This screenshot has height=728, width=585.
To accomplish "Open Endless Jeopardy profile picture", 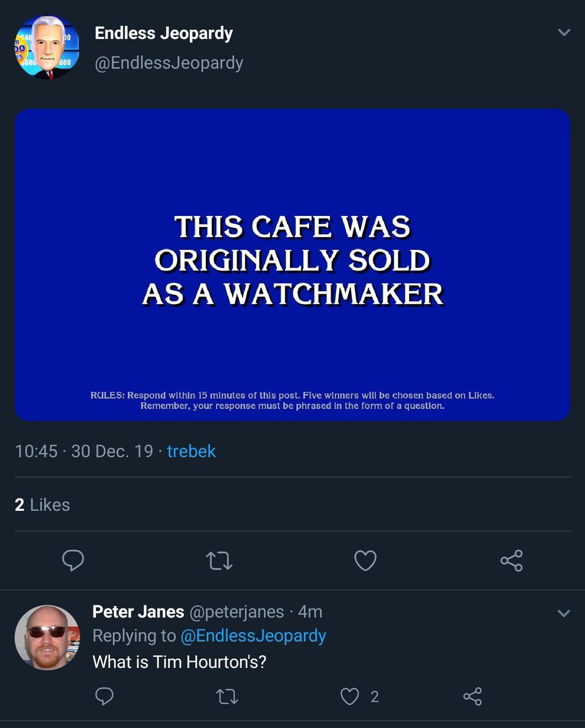I will 47,47.
